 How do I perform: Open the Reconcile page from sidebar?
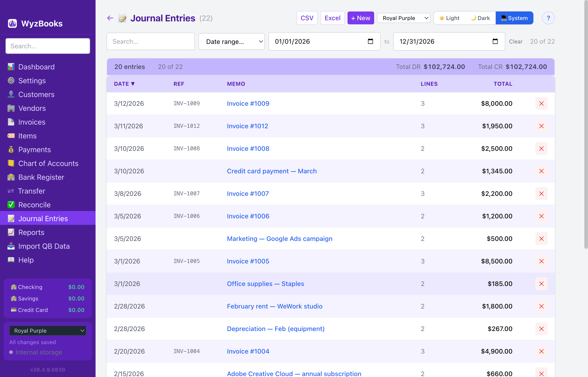click(x=34, y=205)
